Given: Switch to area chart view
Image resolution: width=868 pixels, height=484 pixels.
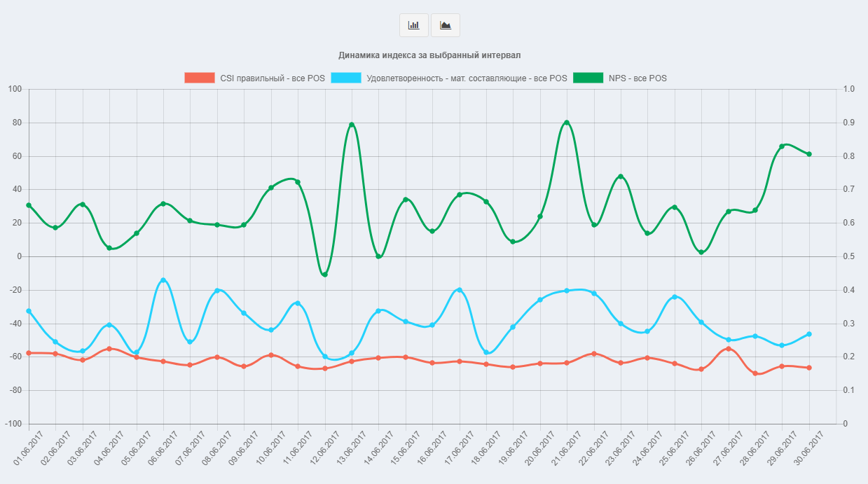Looking at the screenshot, I should (444, 25).
